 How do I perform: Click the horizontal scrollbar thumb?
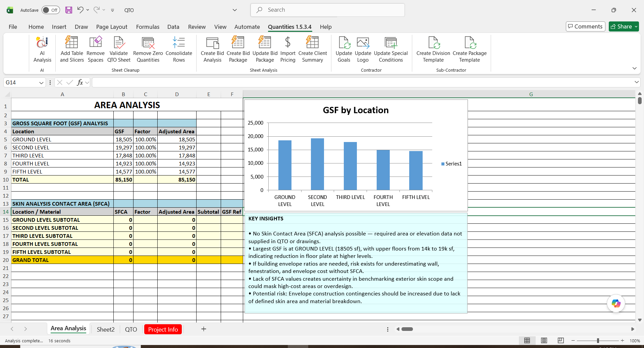[407, 329]
